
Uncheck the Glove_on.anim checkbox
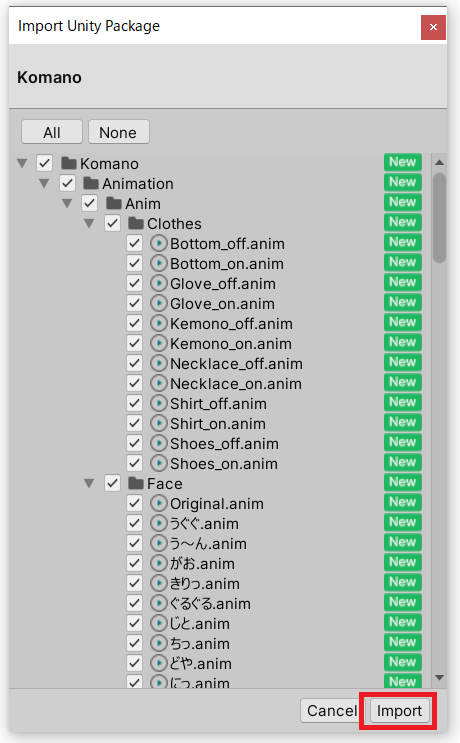click(135, 303)
